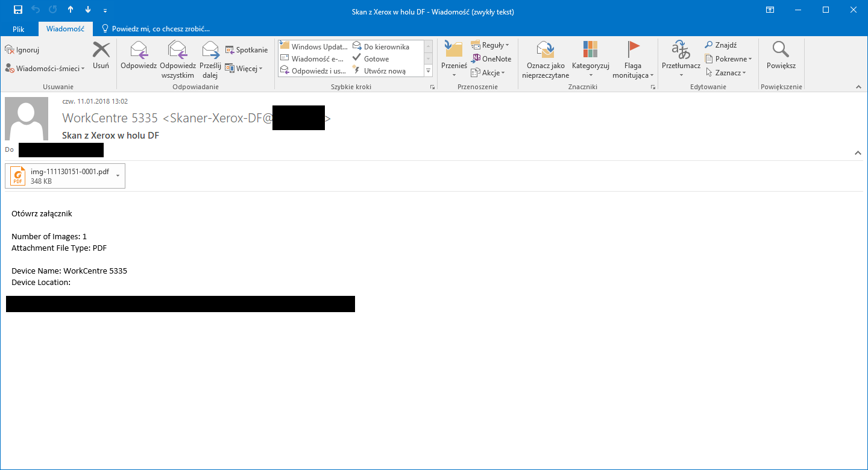The width and height of the screenshot is (868, 470).
Task: Open the Szybkie kroki dialog launcher
Action: [432, 87]
